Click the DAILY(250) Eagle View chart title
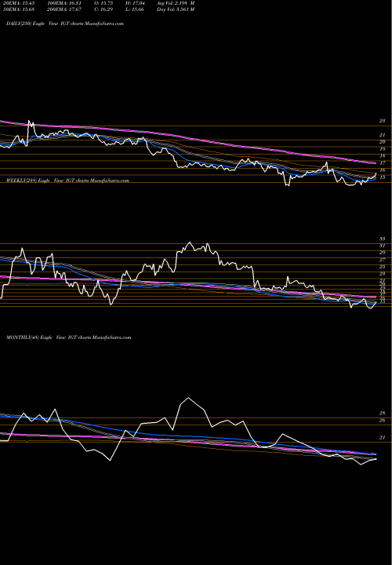392x565 pixels. point(65,24)
